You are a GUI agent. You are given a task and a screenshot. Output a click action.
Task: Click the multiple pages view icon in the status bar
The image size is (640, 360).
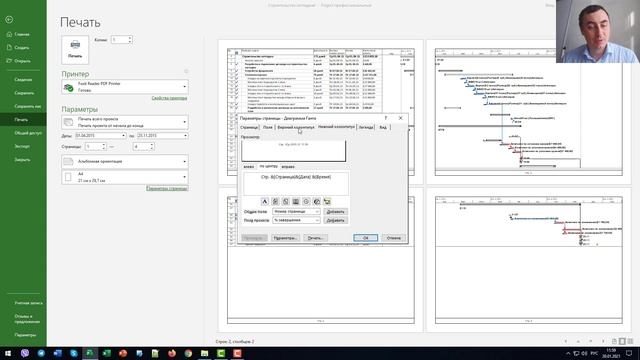[x=630, y=341]
